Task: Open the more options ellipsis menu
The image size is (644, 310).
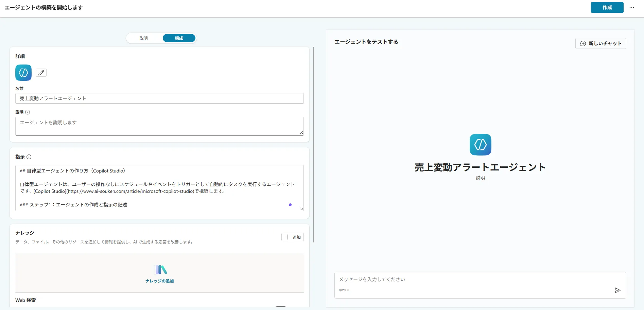Action: tap(632, 7)
